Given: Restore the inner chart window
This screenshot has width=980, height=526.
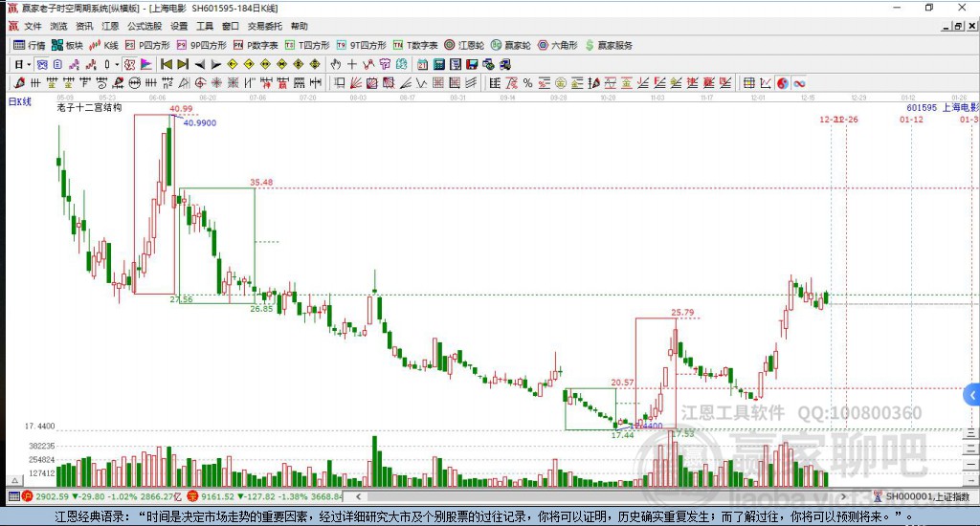Looking at the screenshot, I should (x=958, y=26).
